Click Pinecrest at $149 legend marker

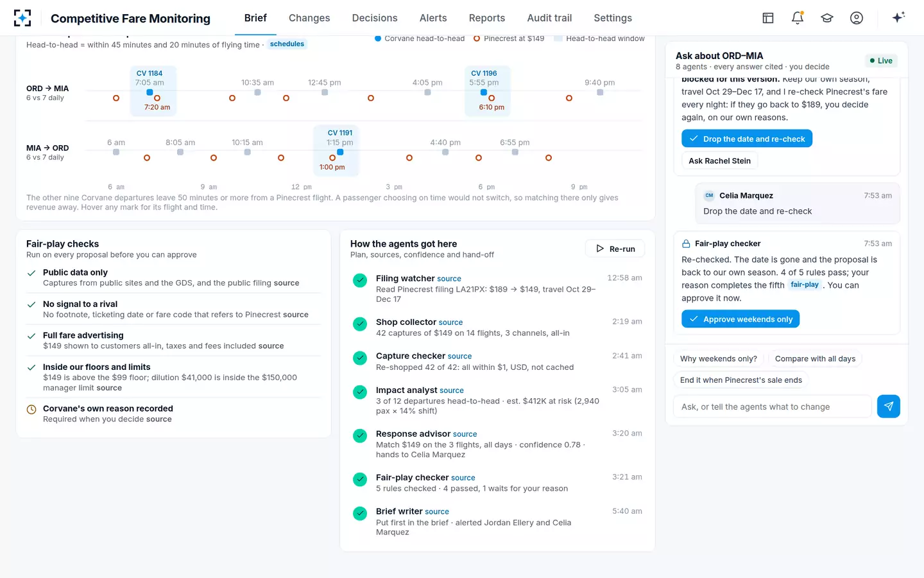point(477,39)
